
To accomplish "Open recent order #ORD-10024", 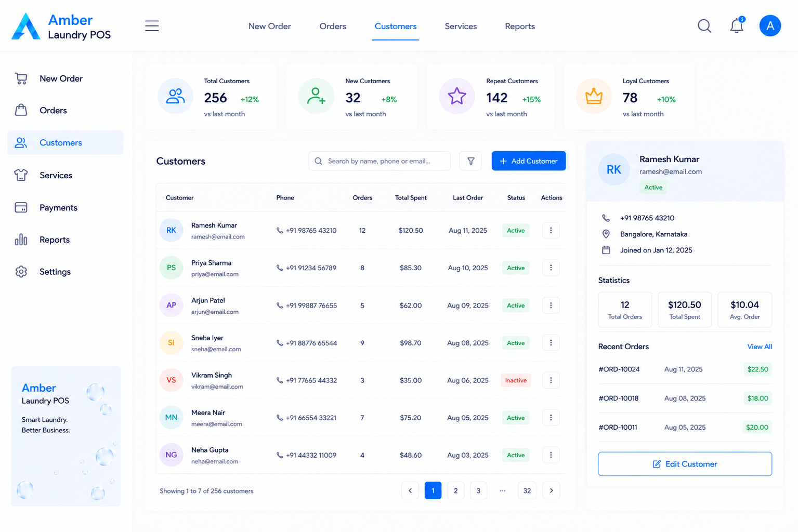I will pyautogui.click(x=685, y=369).
